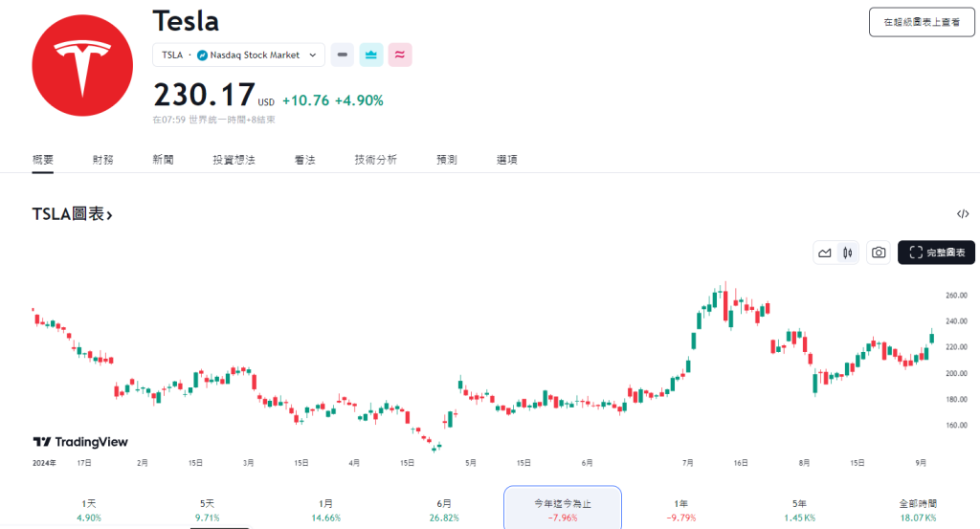Open the 技術分析 tab
The image size is (980, 529).
[x=375, y=160]
